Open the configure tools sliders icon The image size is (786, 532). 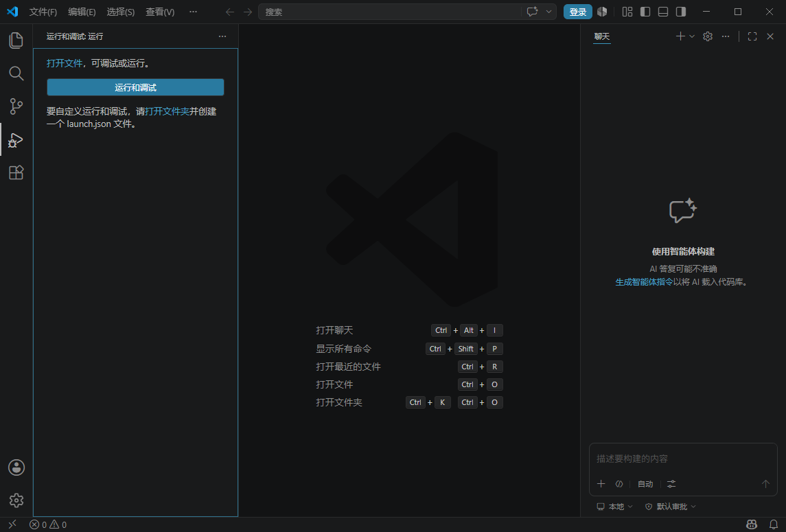click(671, 484)
